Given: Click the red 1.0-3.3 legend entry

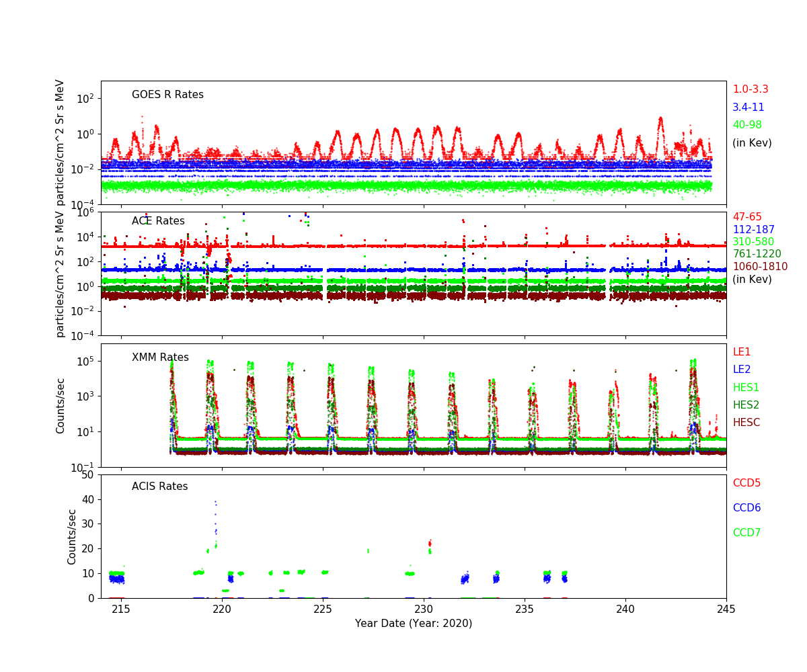Looking at the screenshot, I should click(x=750, y=89).
